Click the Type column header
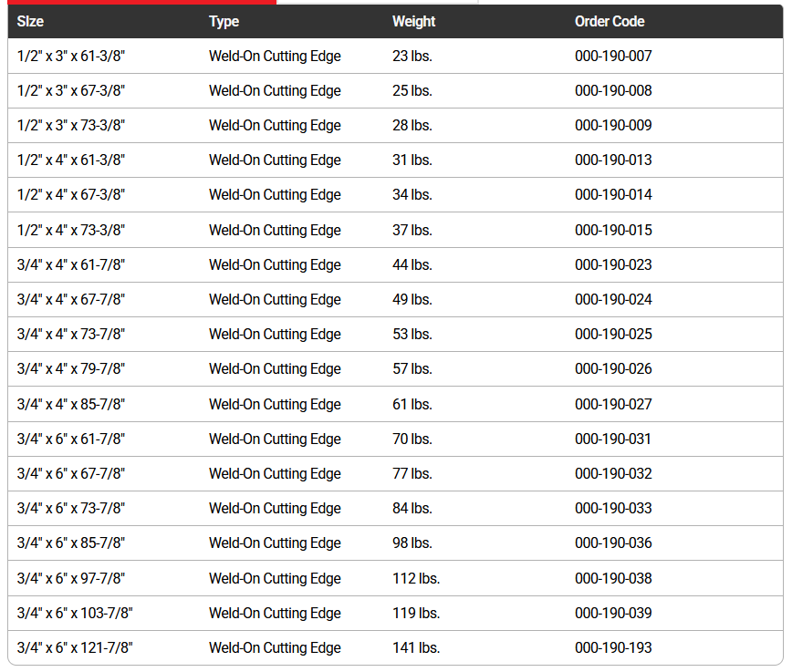The image size is (792, 672). (x=224, y=21)
